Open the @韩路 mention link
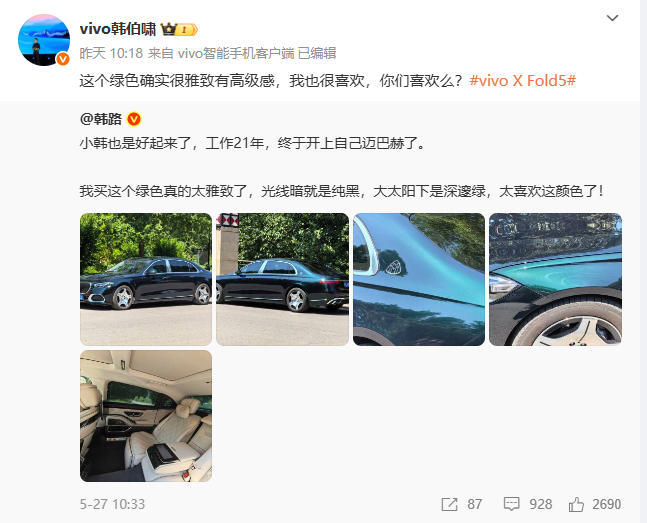Viewport: 647px width, 523px height. point(101,119)
